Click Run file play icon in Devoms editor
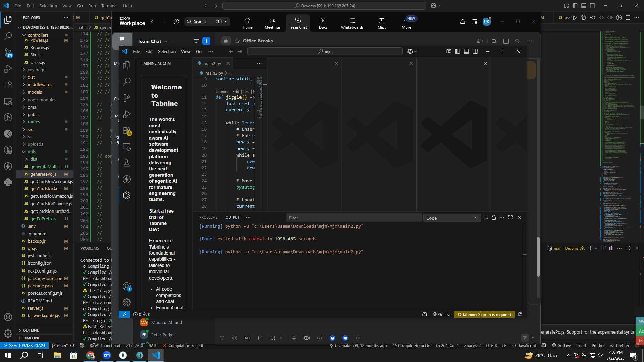The image size is (644, 362). [x=575, y=18]
